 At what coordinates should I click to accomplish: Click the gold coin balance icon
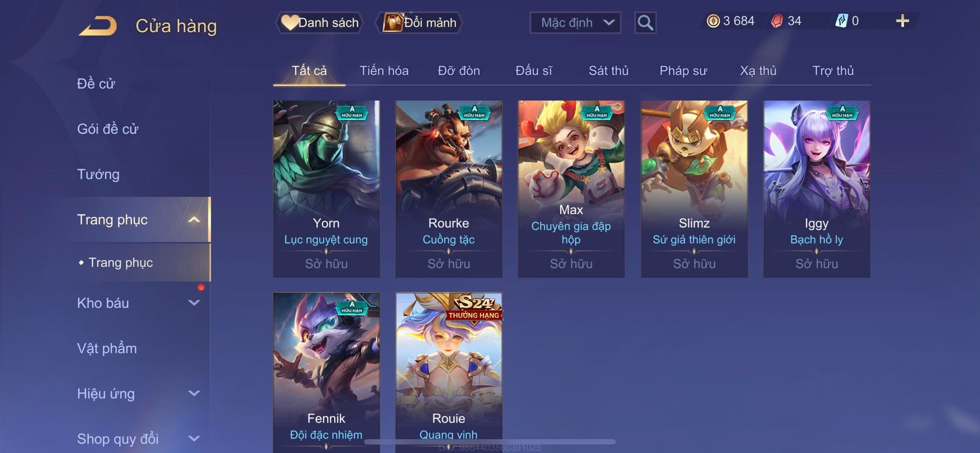coord(713,21)
